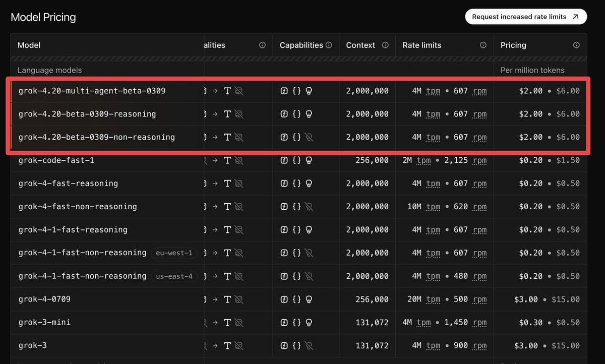This screenshot has height=364, width=605.
Task: Select the grok-3-mini model name
Action: tap(44, 322)
